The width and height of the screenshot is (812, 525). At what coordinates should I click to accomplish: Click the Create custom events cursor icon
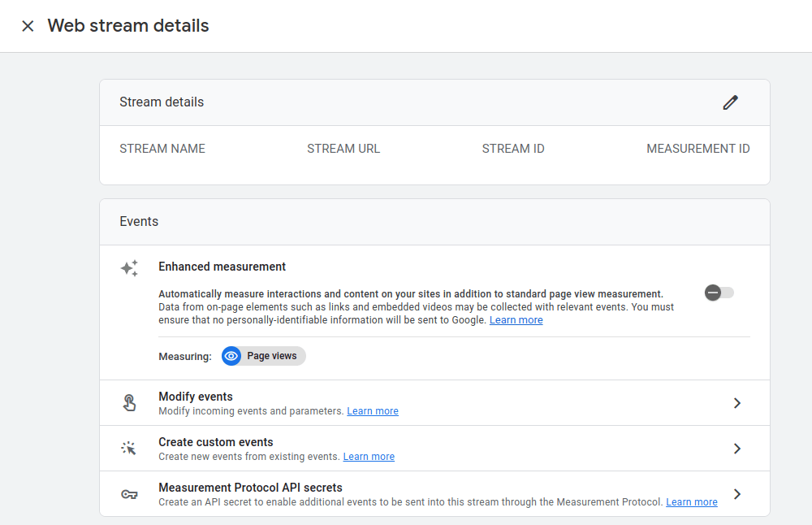tap(128, 449)
